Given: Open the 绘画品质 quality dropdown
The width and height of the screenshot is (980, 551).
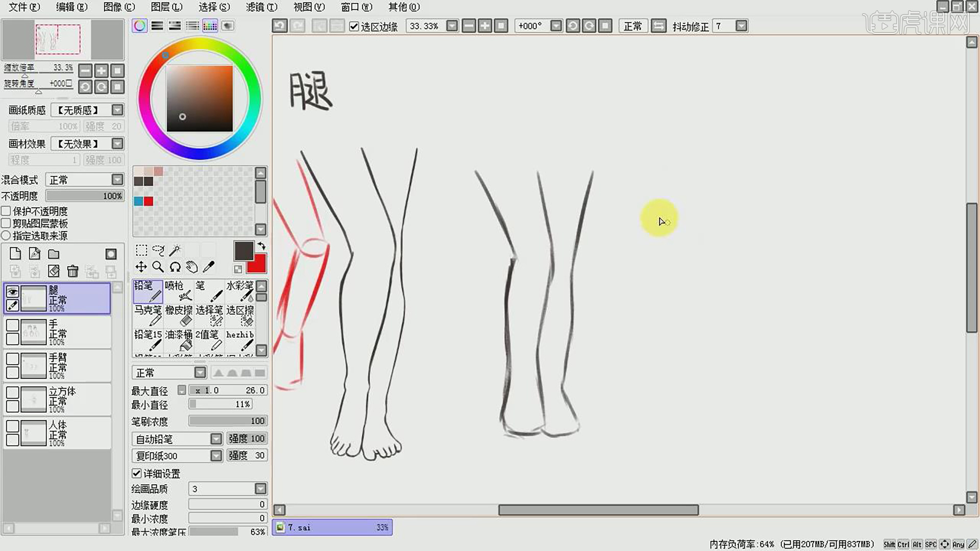Looking at the screenshot, I should click(260, 489).
